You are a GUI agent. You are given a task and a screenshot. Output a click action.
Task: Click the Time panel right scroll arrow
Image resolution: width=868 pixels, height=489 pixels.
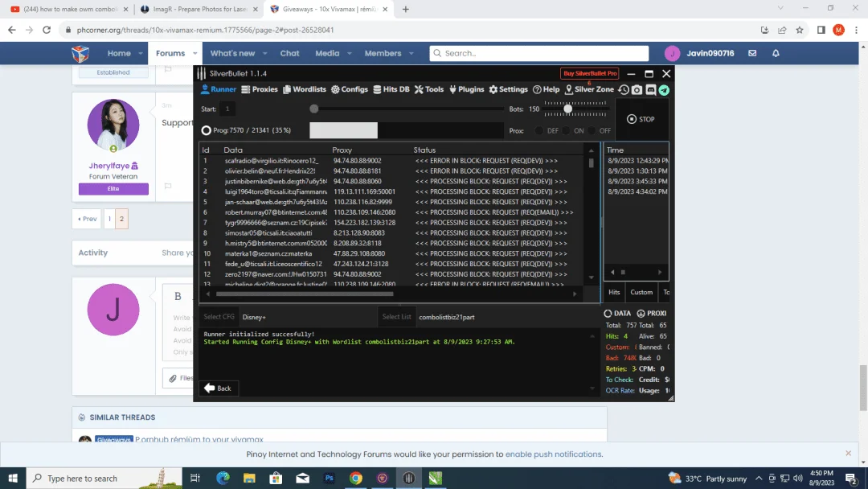(660, 272)
